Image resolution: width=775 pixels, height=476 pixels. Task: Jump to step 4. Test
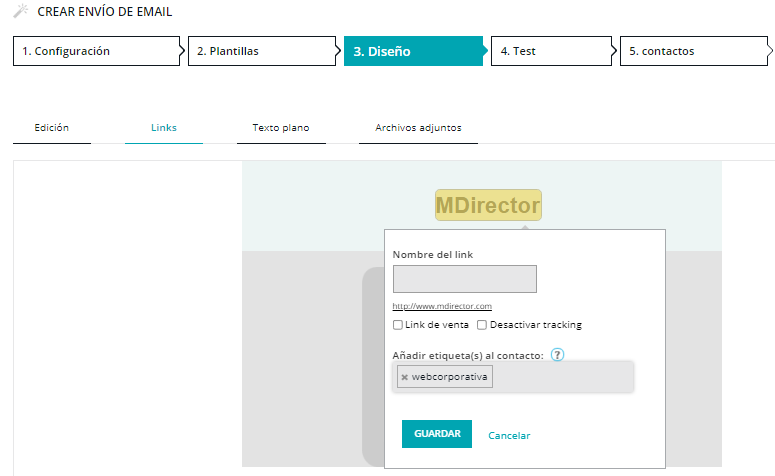pyautogui.click(x=548, y=51)
